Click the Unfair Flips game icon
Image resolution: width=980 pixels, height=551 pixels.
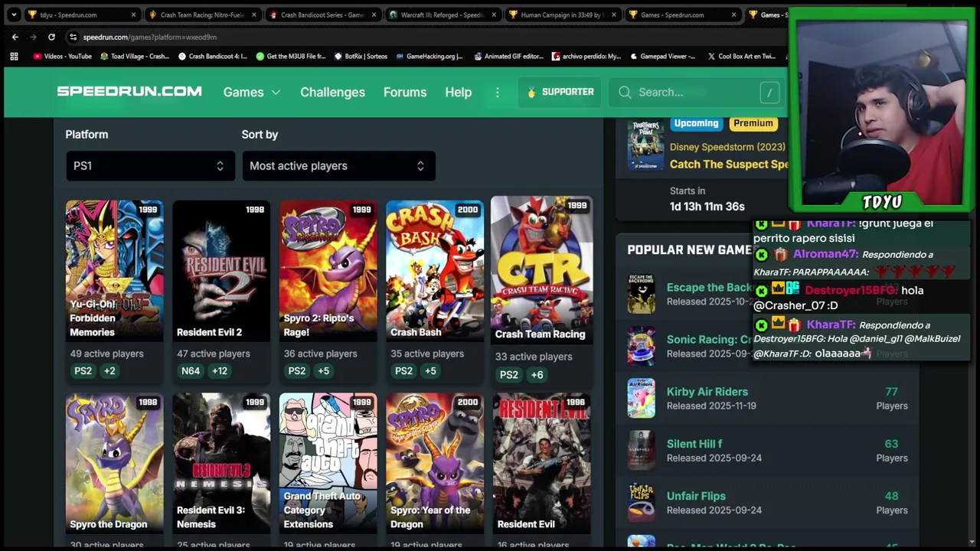[x=642, y=502]
